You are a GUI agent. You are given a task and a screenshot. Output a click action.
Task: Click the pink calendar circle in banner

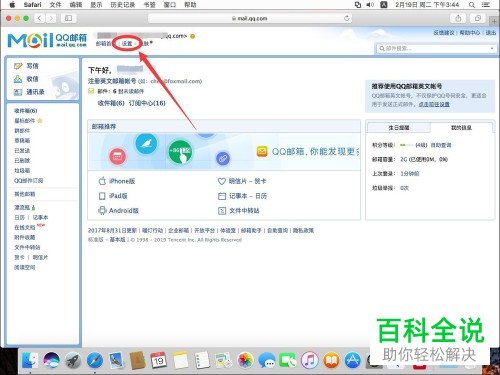(x=117, y=156)
